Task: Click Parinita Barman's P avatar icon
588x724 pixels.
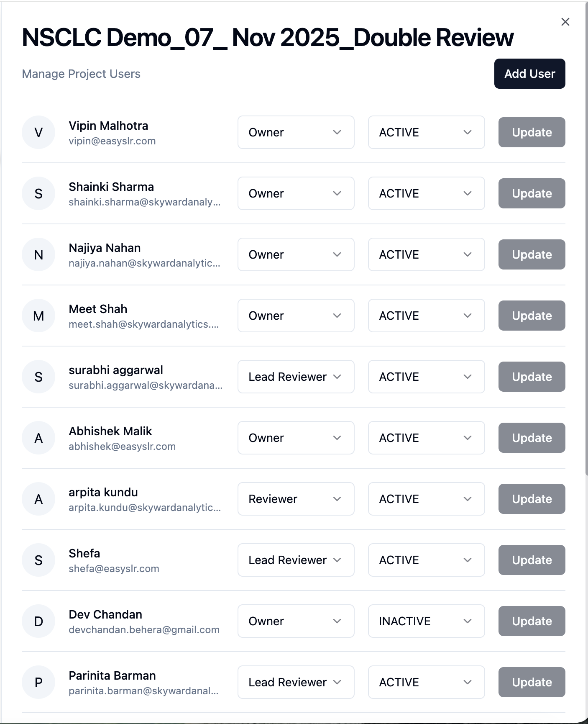Action: pos(38,683)
